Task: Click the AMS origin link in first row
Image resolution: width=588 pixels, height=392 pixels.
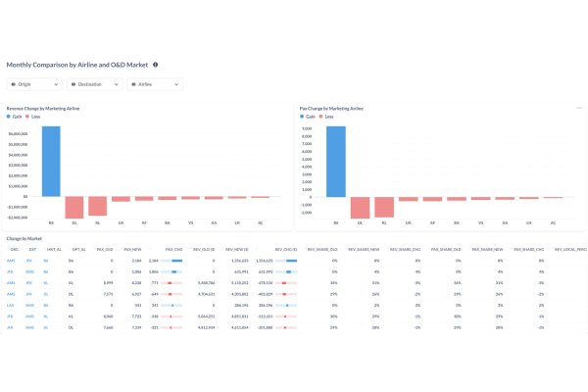Action: [x=11, y=261]
